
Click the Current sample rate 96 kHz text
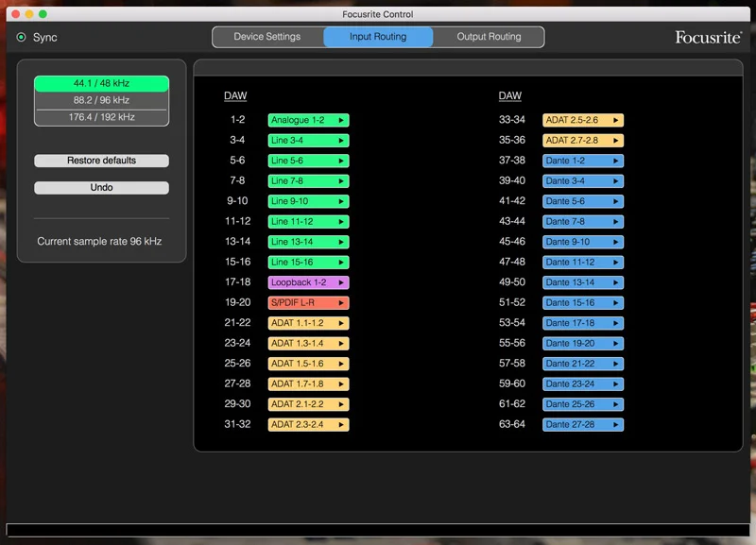click(x=99, y=241)
